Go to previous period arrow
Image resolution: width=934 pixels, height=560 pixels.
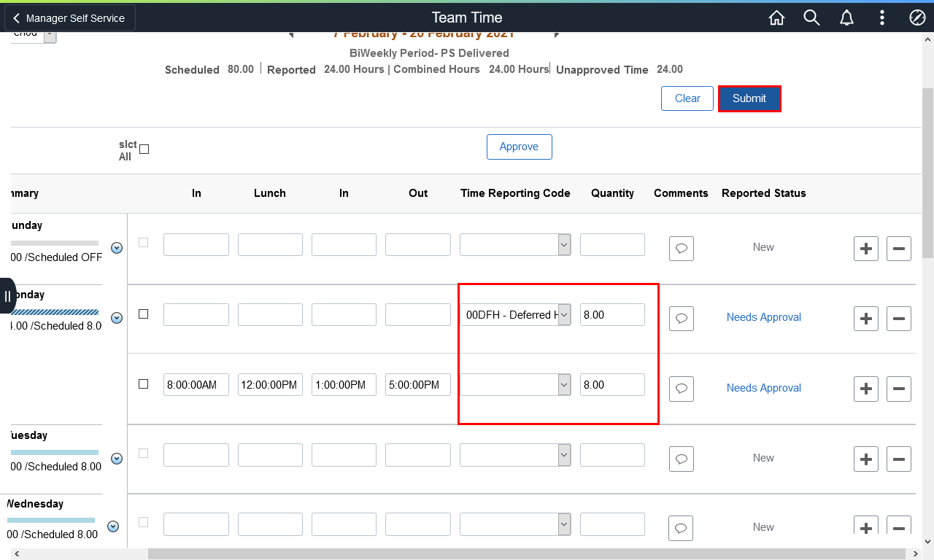[x=290, y=34]
